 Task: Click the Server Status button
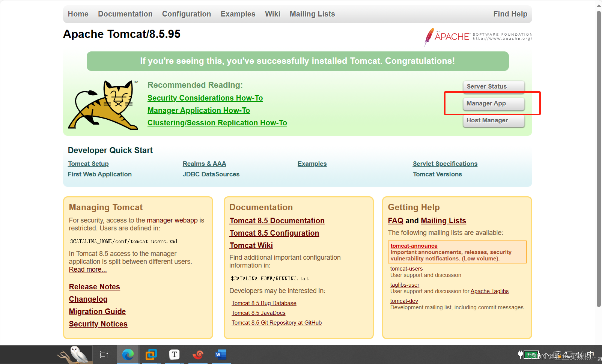click(494, 87)
